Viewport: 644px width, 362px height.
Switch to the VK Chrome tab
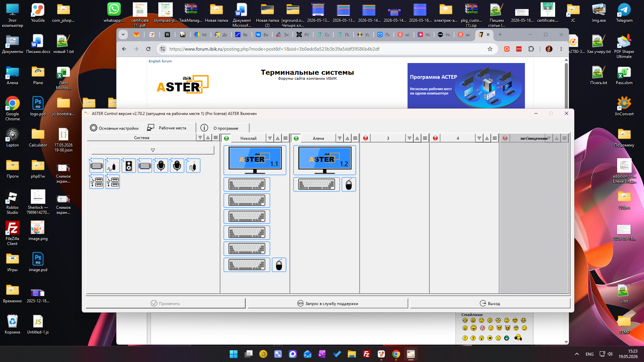tap(262, 35)
